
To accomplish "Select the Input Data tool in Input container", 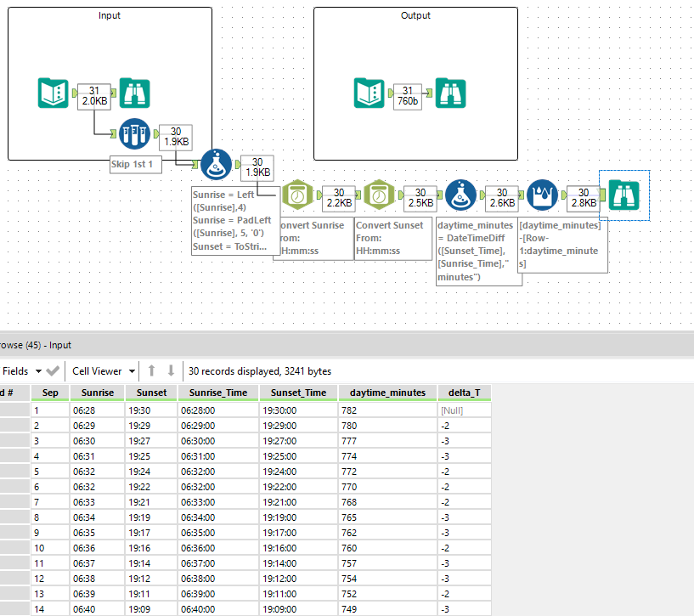I will click(53, 92).
